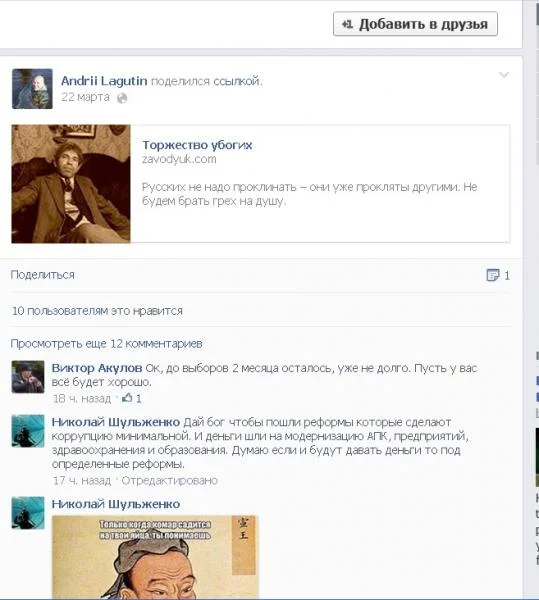Image resolution: width=539 pixels, height=600 pixels.
Task: Click the zavodyuk.com source domain
Action: click(179, 159)
